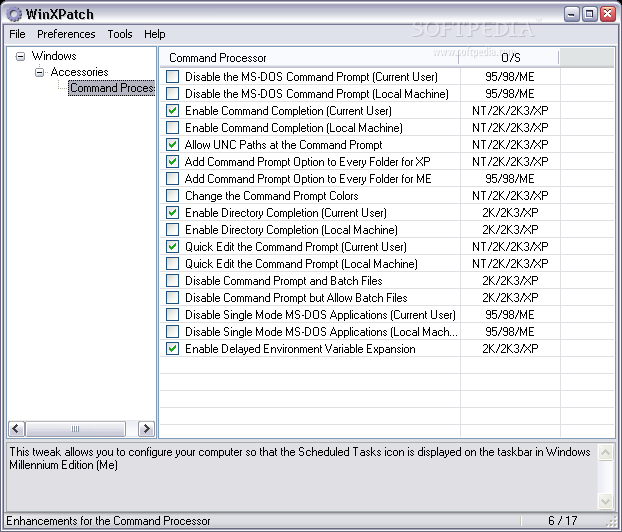Uncheck Enable Directory Completion (Current User)
Screen dimensions: 622x532
(x=173, y=213)
